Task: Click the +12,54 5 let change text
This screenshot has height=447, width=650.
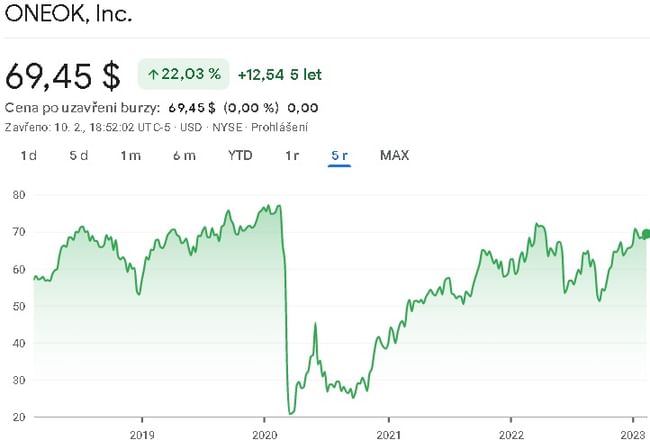Action: coord(280,74)
